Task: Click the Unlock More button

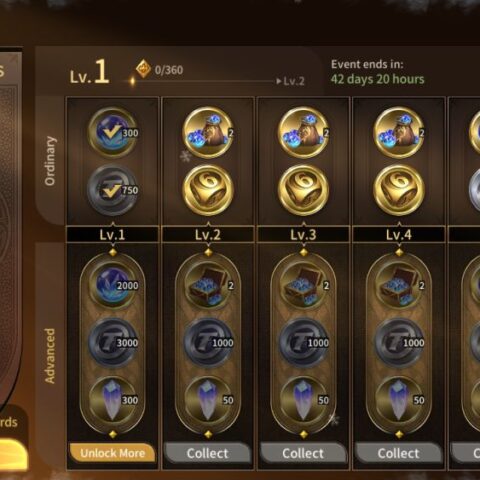Action: click(113, 453)
